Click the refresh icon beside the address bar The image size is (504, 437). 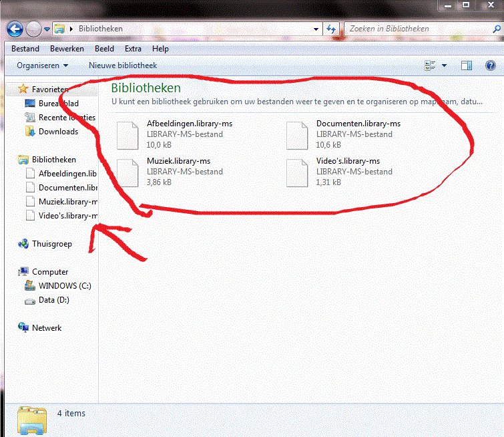tap(331, 29)
